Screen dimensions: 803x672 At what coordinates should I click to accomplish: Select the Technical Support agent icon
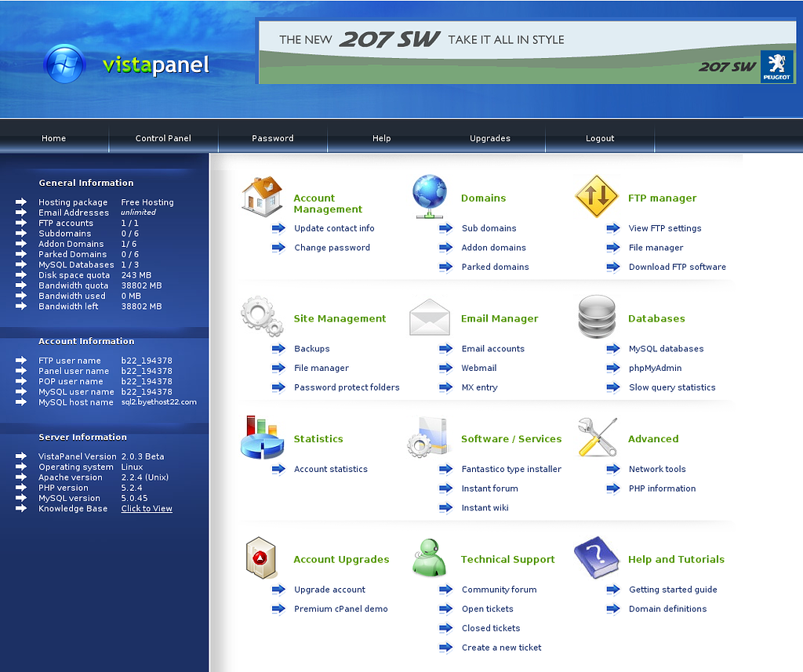click(429, 557)
